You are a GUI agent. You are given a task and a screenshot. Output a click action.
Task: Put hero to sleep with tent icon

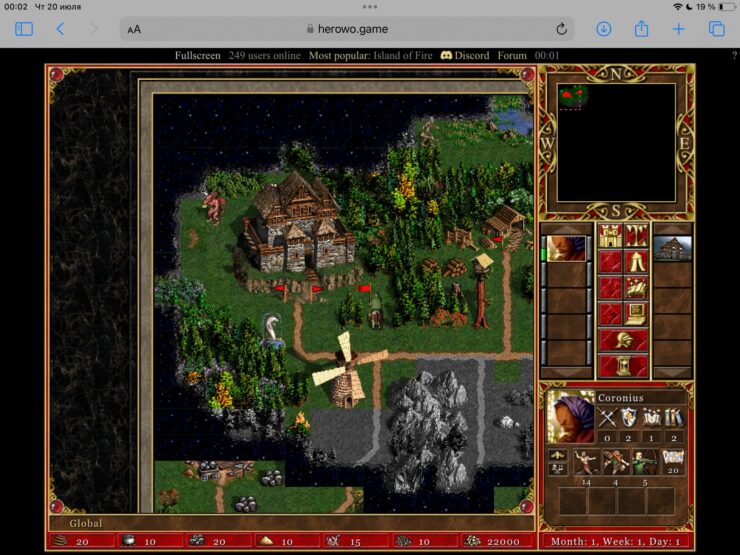637,262
